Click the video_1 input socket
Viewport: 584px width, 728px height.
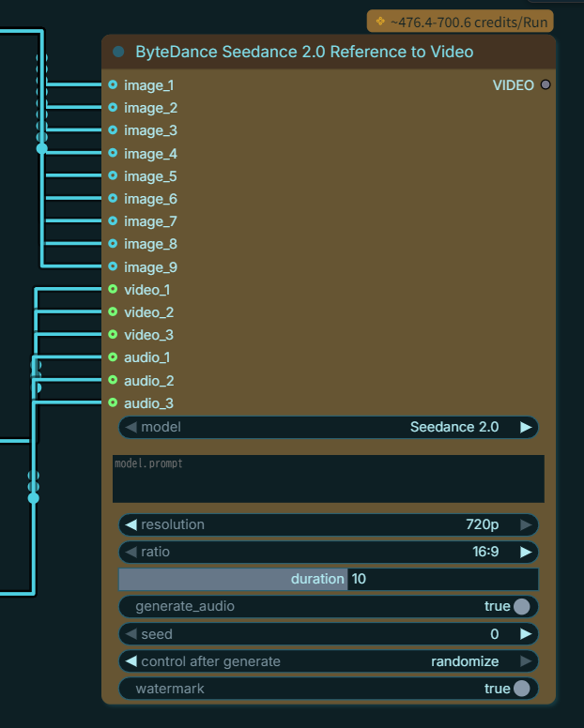[113, 289]
